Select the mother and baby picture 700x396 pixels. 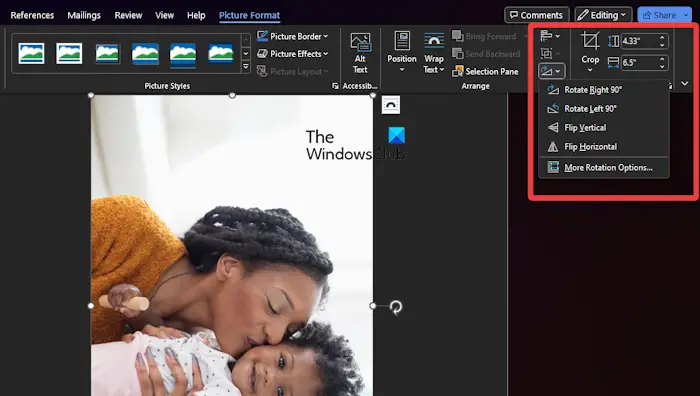[232, 246]
